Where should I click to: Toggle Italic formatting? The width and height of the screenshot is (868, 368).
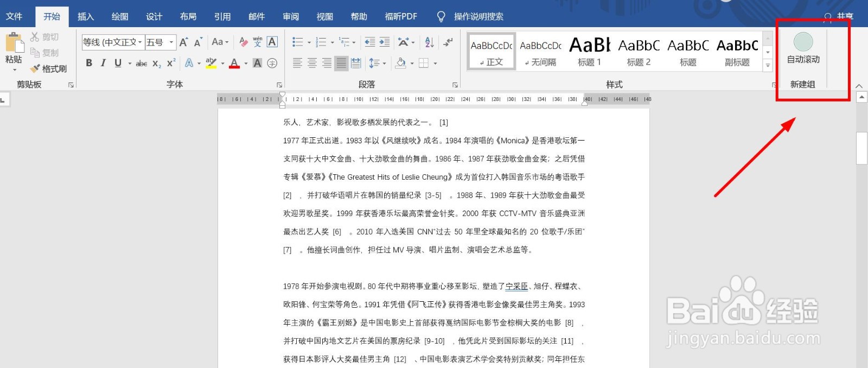tap(103, 63)
